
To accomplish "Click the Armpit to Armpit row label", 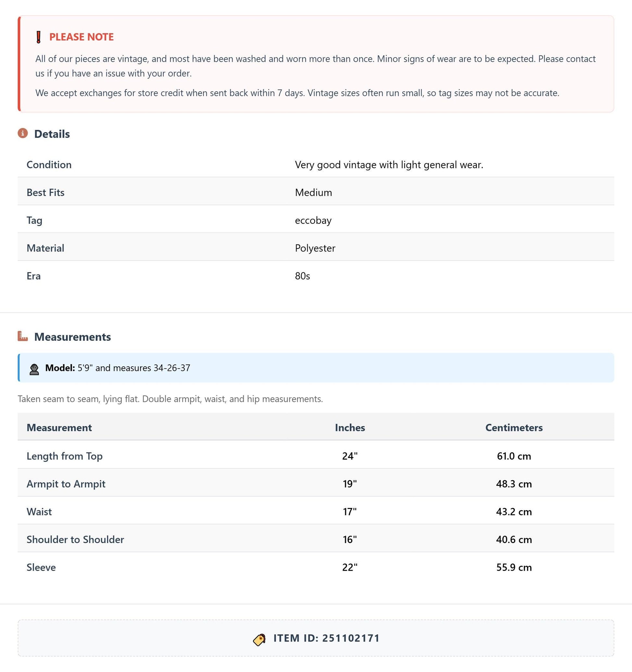I will 66,484.
